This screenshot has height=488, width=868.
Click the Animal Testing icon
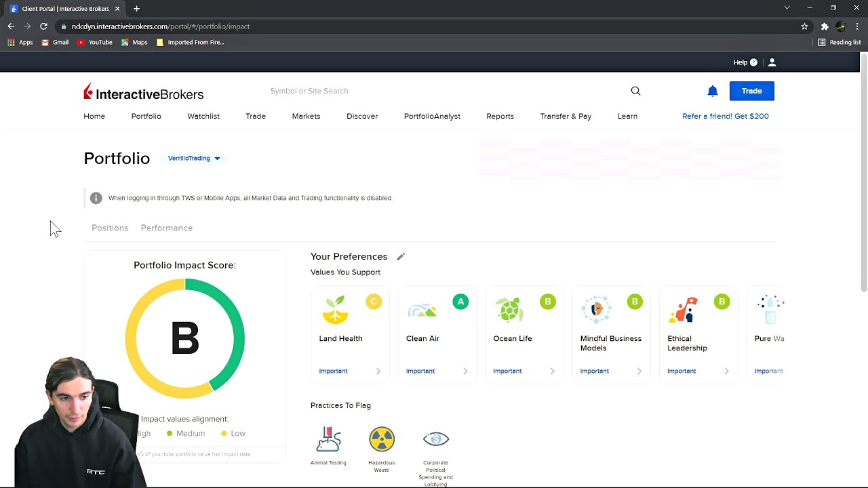coord(328,439)
